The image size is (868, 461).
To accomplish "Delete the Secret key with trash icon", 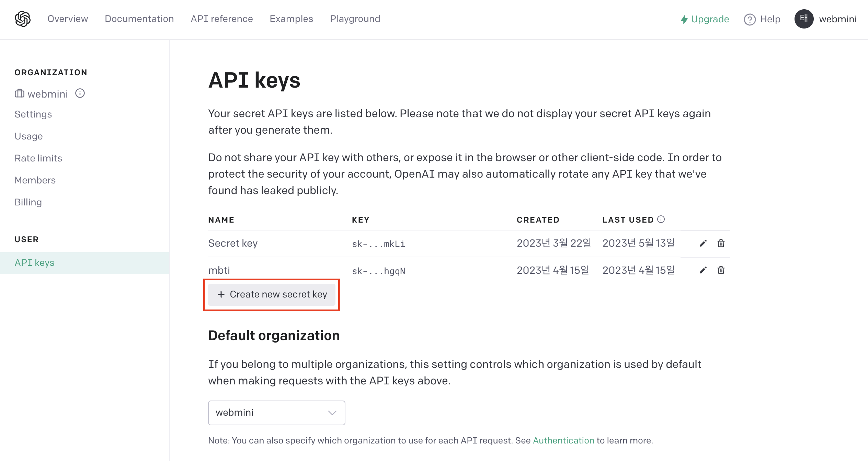I will pyautogui.click(x=721, y=243).
